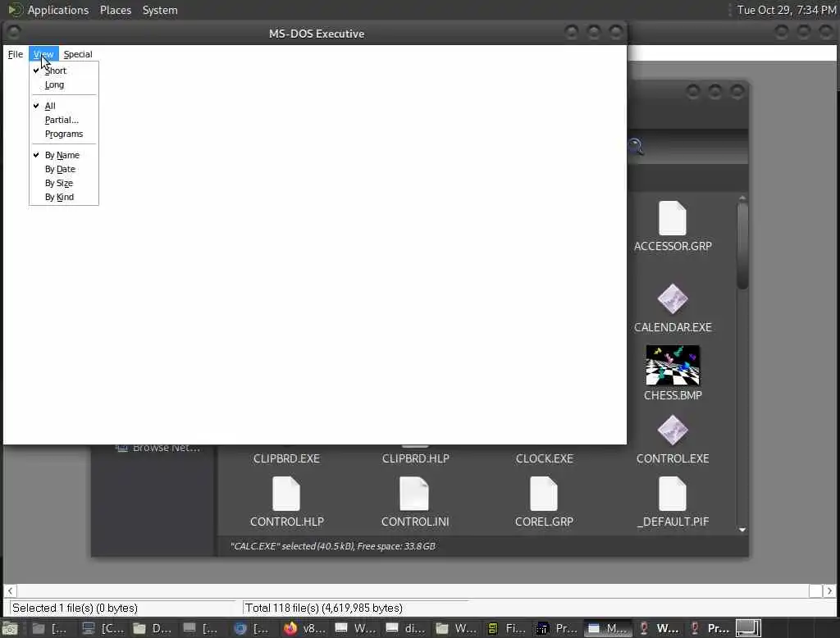Select ACCESSOR.GRP file icon
Viewport: 840px width, 638px height.
673,218
